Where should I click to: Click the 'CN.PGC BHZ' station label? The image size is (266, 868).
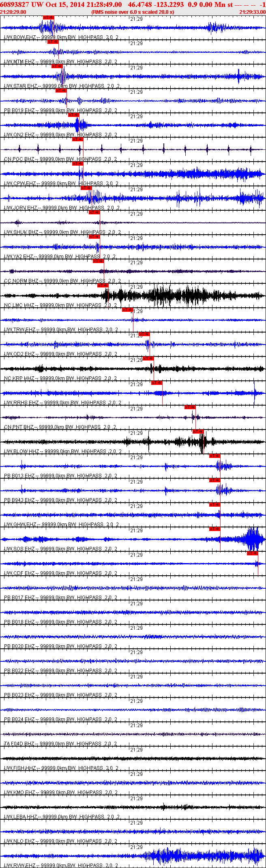(x=19, y=159)
